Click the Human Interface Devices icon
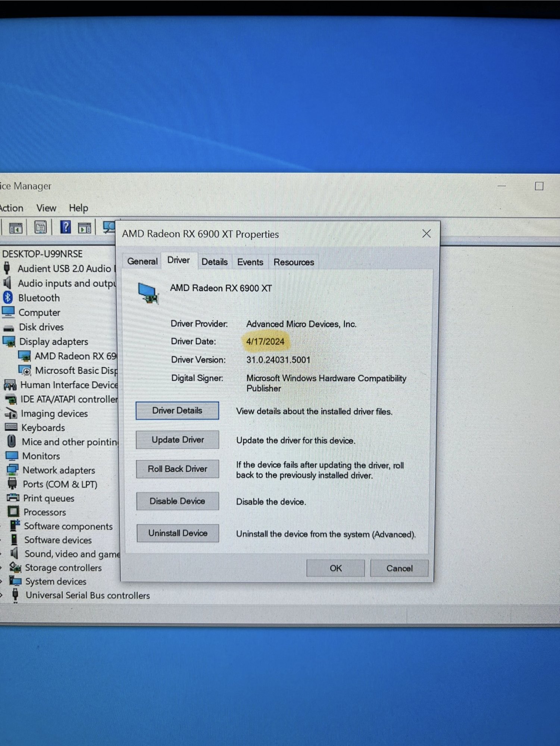 (x=10, y=385)
